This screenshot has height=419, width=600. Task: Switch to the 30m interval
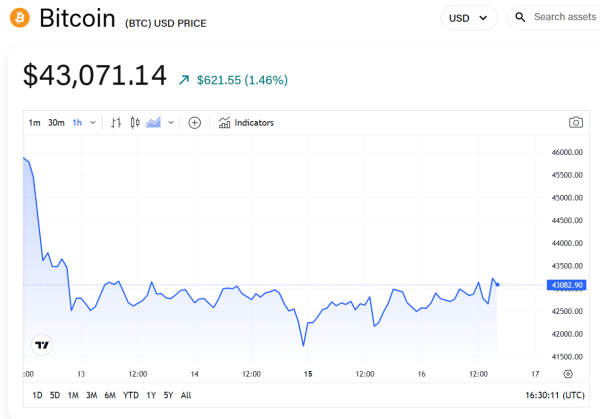(x=56, y=123)
